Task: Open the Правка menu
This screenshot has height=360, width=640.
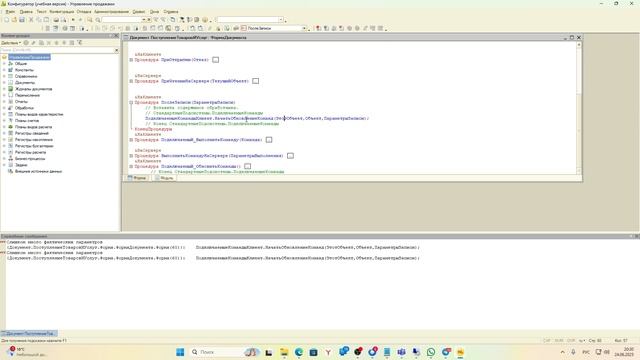Action: pyautogui.click(x=26, y=12)
